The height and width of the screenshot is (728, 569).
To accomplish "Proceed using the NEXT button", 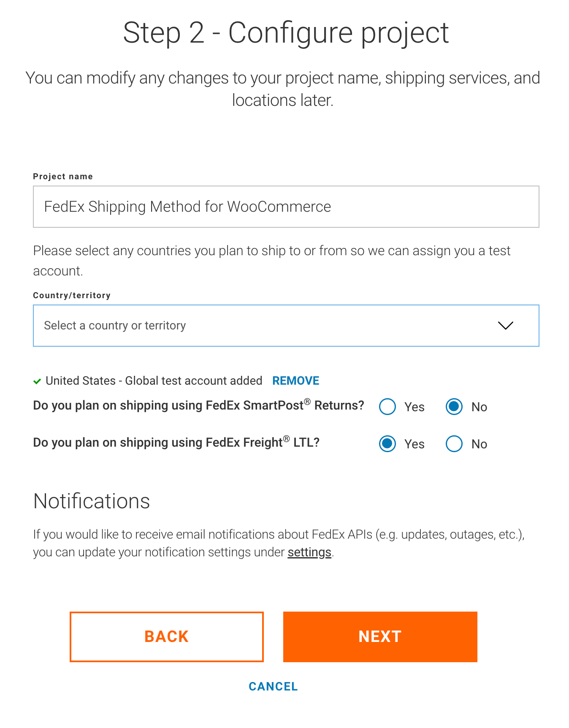I will [x=379, y=637].
